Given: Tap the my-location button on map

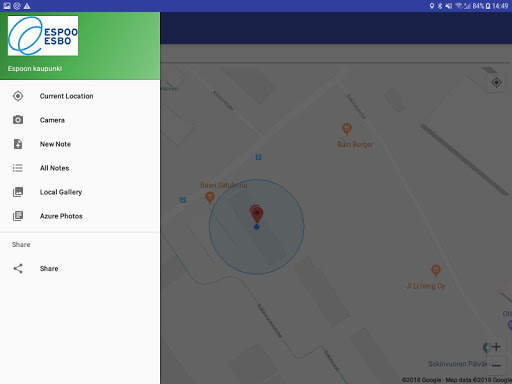Looking at the screenshot, I should (496, 82).
